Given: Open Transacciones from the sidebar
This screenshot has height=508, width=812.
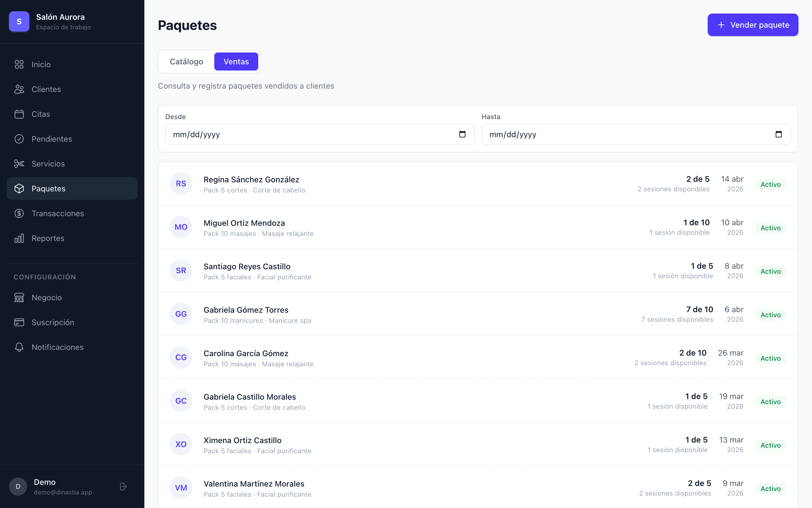Looking at the screenshot, I should (72, 214).
